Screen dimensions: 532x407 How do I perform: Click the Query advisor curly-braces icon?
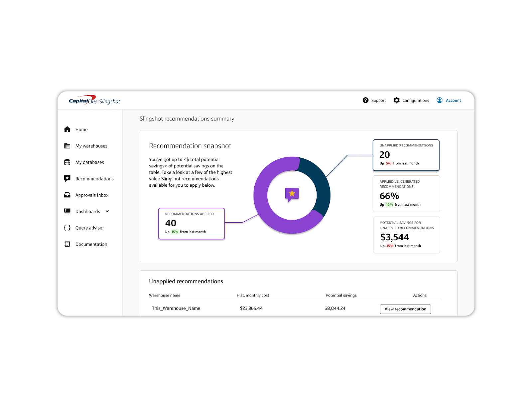point(67,228)
